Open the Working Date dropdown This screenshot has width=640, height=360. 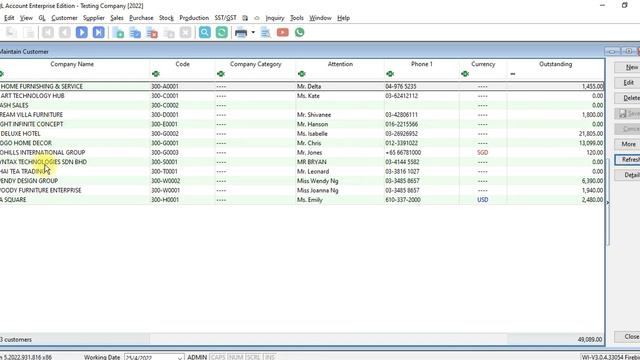[180, 358]
